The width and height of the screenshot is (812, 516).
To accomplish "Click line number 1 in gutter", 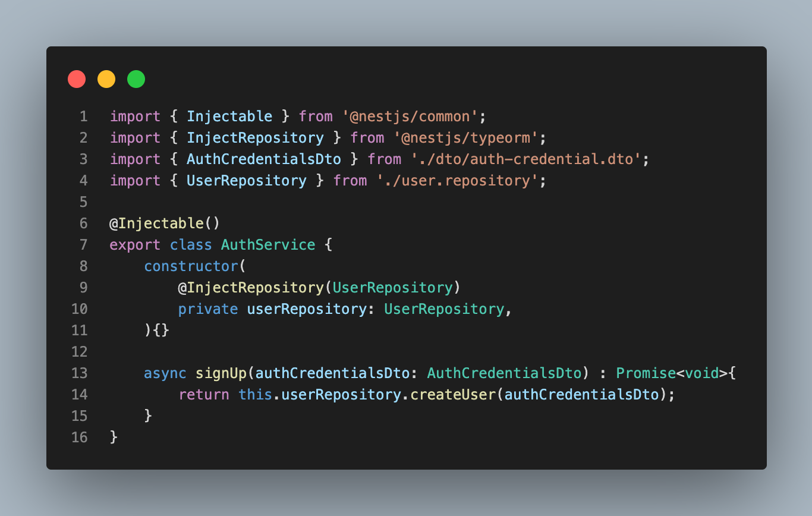I will (x=83, y=117).
